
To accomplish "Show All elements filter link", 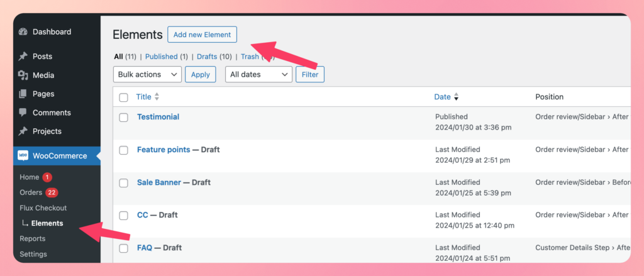I will click(x=118, y=57).
